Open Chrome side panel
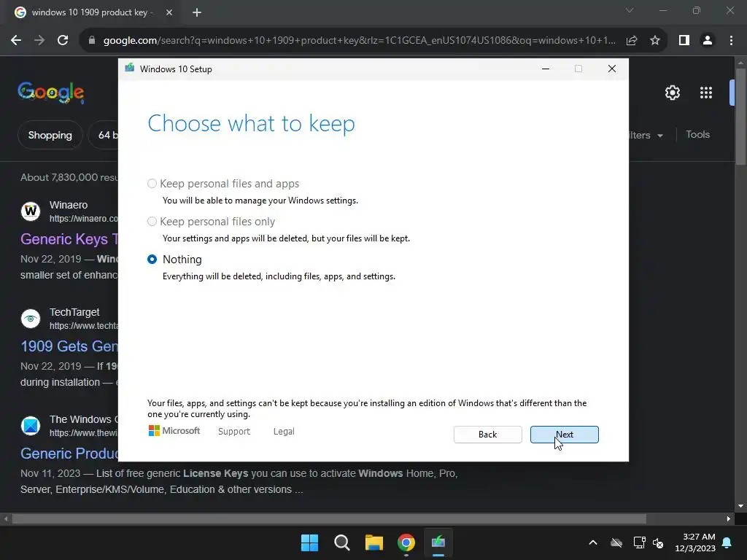This screenshot has width=747, height=560. (x=684, y=41)
